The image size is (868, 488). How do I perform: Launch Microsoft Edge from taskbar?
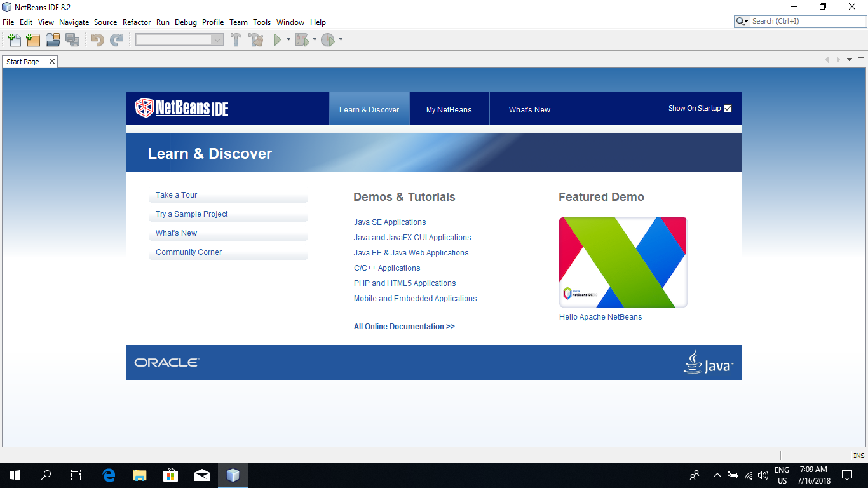pos(109,475)
